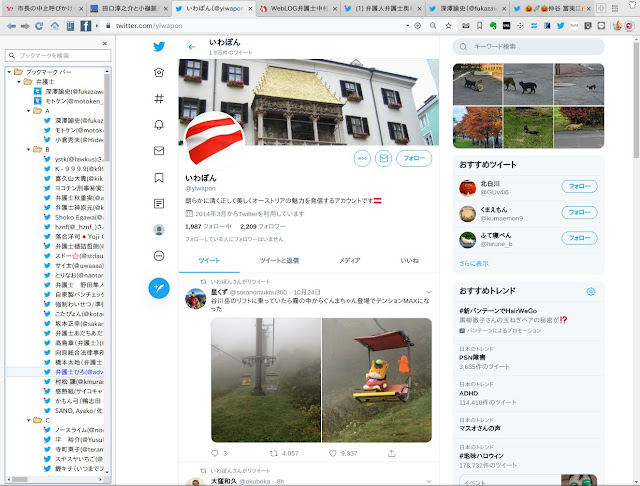Click browser home icon
640x486 pixels.
click(55, 26)
